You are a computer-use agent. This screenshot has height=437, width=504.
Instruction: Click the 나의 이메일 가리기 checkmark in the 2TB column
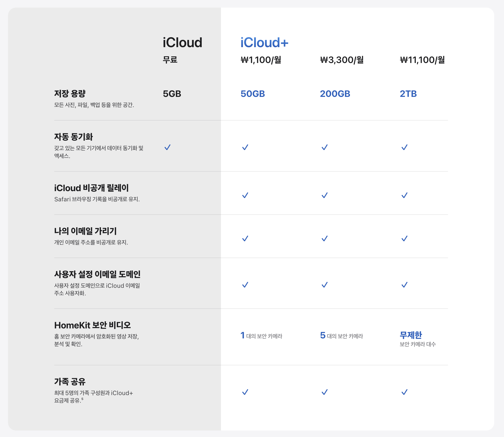coord(405,238)
